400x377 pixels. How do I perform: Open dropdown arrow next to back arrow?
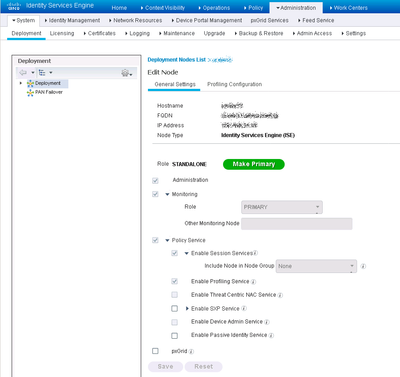[x=33, y=72]
